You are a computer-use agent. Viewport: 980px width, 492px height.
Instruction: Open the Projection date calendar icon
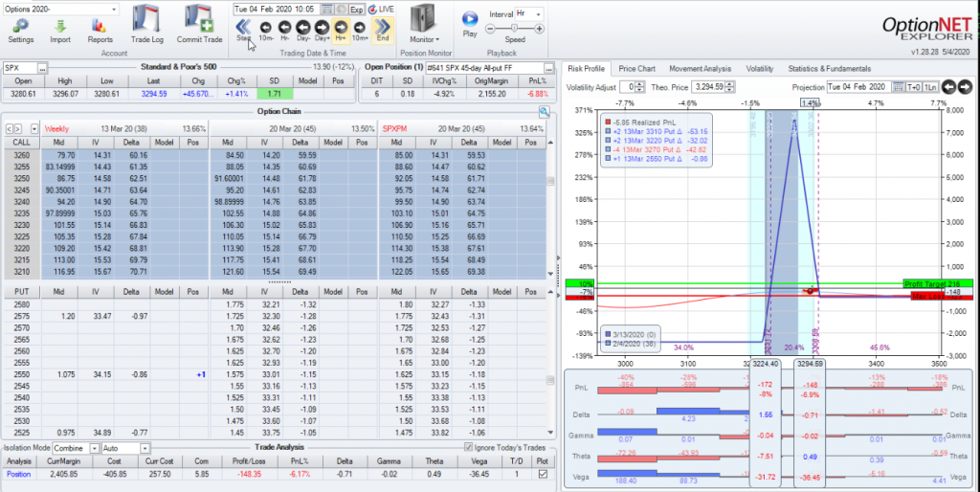coord(898,87)
